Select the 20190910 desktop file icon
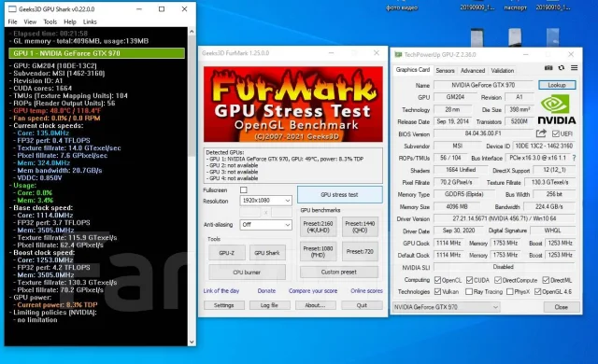This screenshot has height=364, width=598. 552,7
